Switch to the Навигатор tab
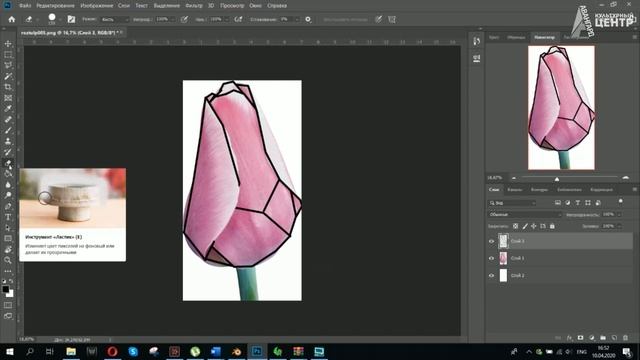The width and height of the screenshot is (640, 360). tap(544, 37)
